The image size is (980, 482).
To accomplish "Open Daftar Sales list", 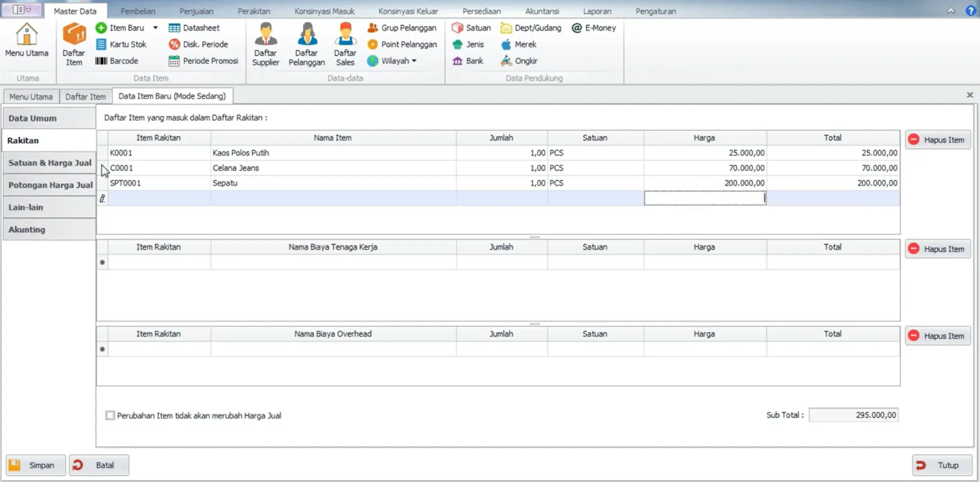I will point(345,44).
